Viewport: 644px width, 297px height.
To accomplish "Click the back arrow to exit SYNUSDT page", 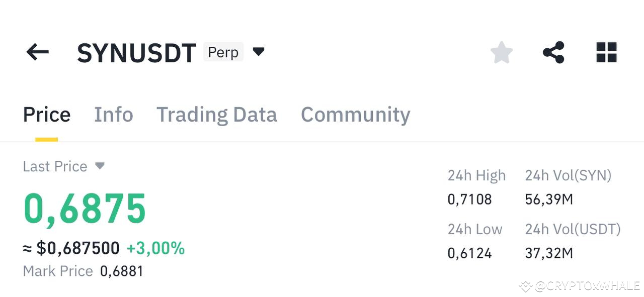I will [x=37, y=52].
